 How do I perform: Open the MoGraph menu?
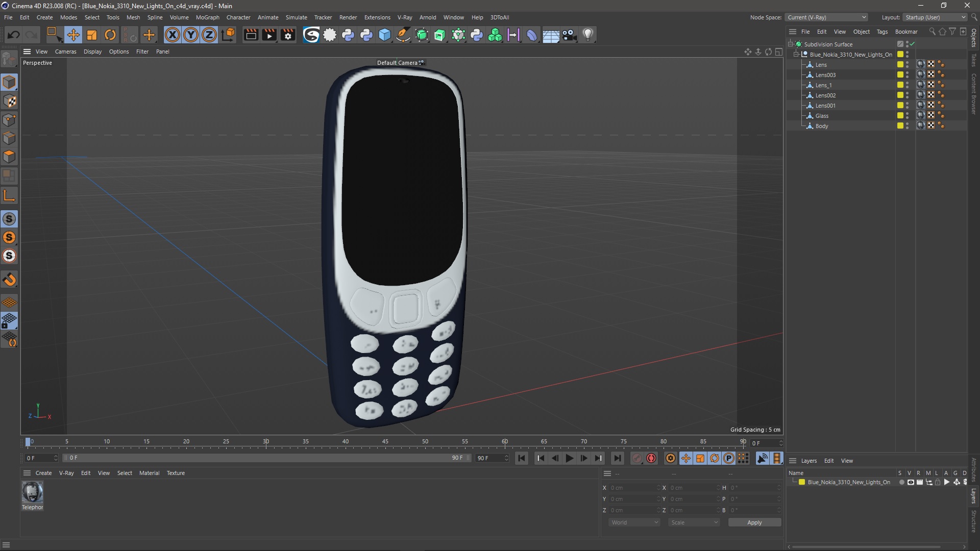(207, 17)
